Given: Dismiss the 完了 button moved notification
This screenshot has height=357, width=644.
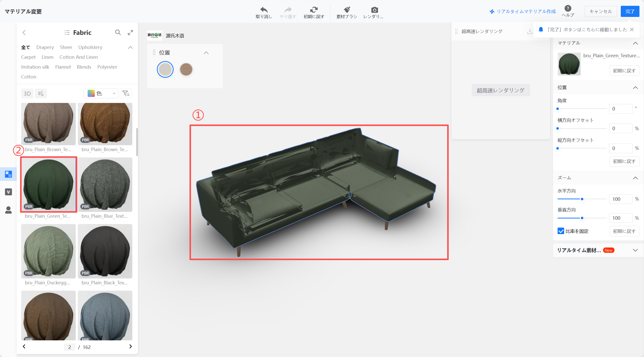Looking at the screenshot, I should pyautogui.click(x=632, y=30).
